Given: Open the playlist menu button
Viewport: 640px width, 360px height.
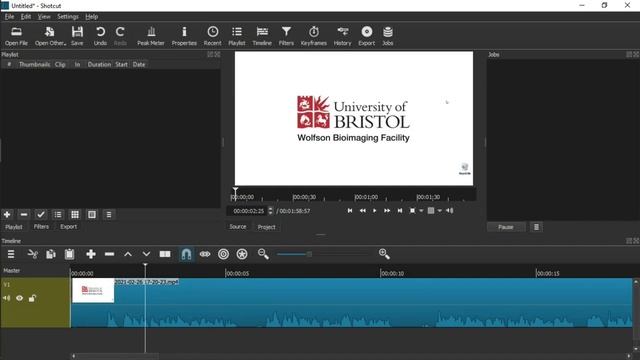Looking at the screenshot, I should tap(109, 214).
